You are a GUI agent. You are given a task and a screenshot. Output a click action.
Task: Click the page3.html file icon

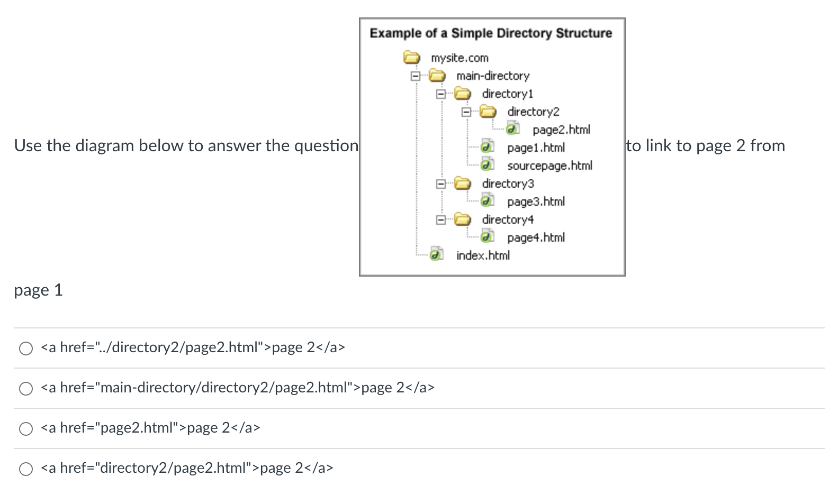click(486, 201)
